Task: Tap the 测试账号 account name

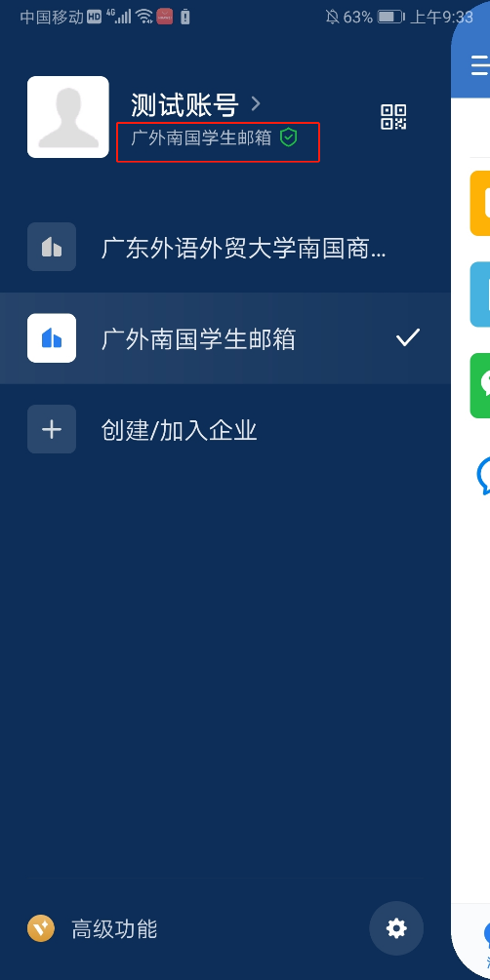Action: click(x=184, y=105)
